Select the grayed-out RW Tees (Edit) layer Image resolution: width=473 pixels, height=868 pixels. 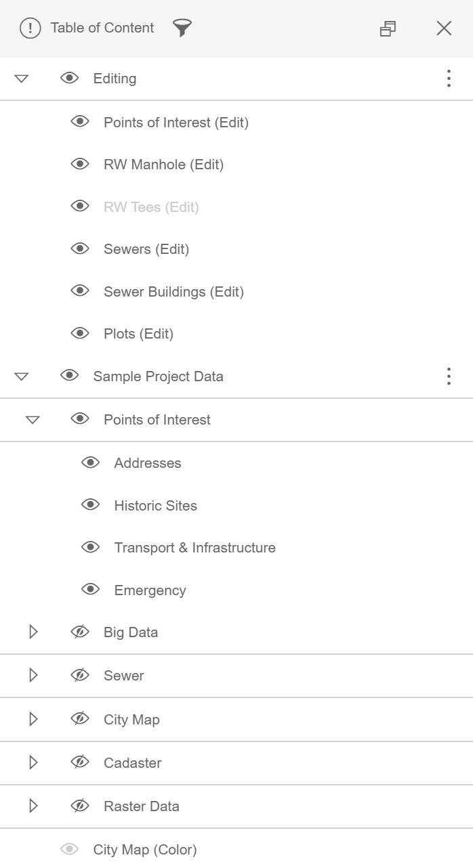click(x=150, y=206)
